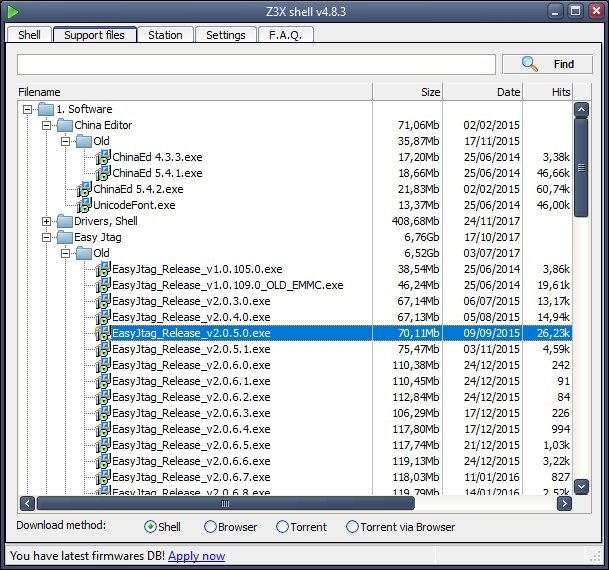Click installer icon of ChinaEd 5.4.2.exe

point(84,189)
